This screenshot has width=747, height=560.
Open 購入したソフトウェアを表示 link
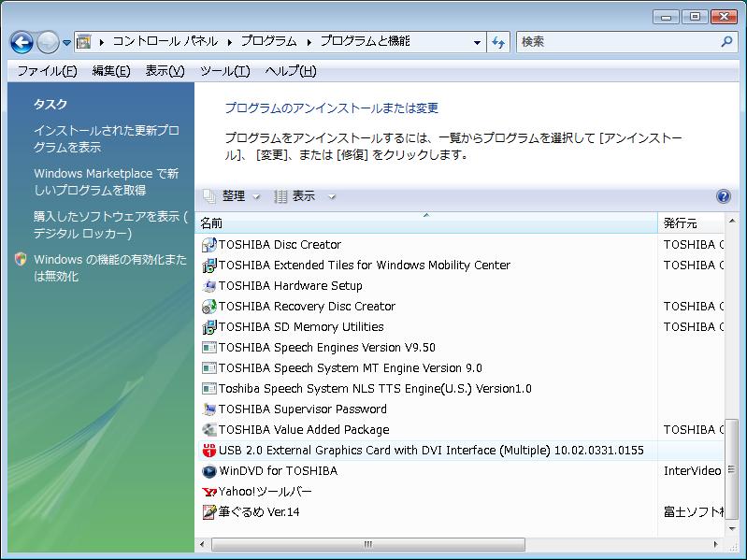coord(110,224)
